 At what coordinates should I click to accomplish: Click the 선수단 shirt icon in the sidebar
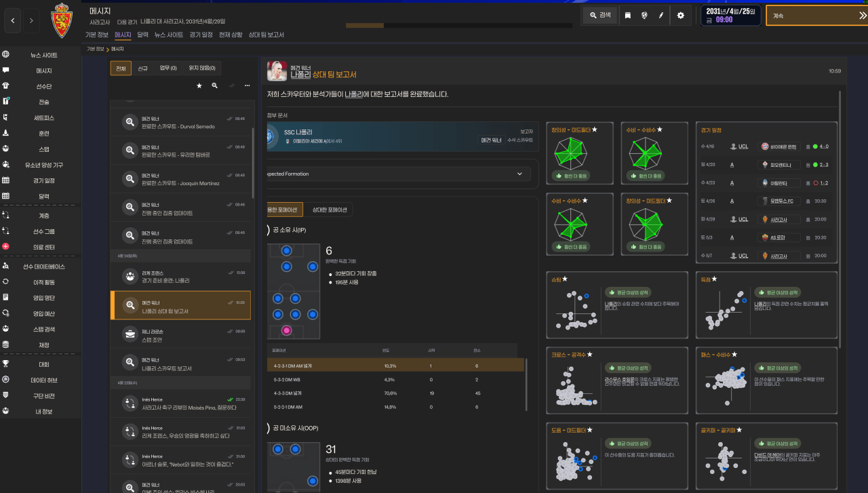click(x=6, y=86)
